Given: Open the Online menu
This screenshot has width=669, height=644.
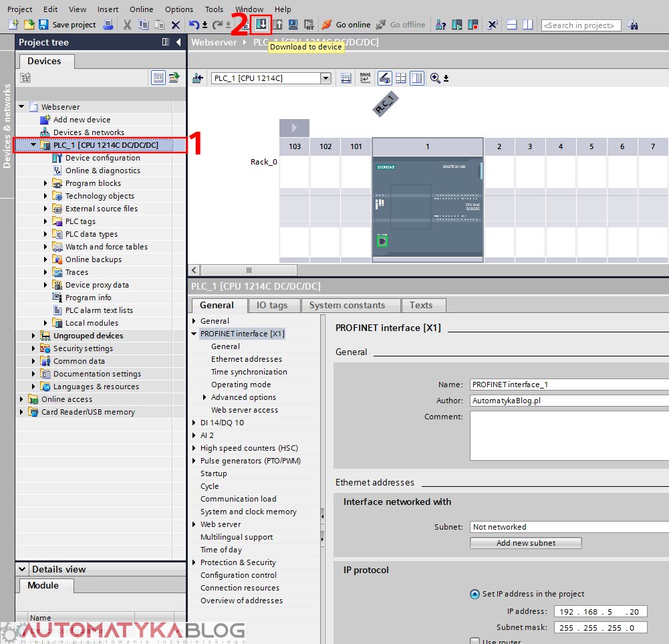Looking at the screenshot, I should coord(141,9).
